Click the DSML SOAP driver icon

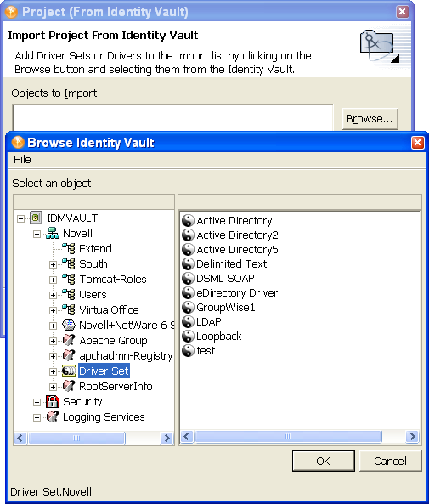[x=188, y=279]
